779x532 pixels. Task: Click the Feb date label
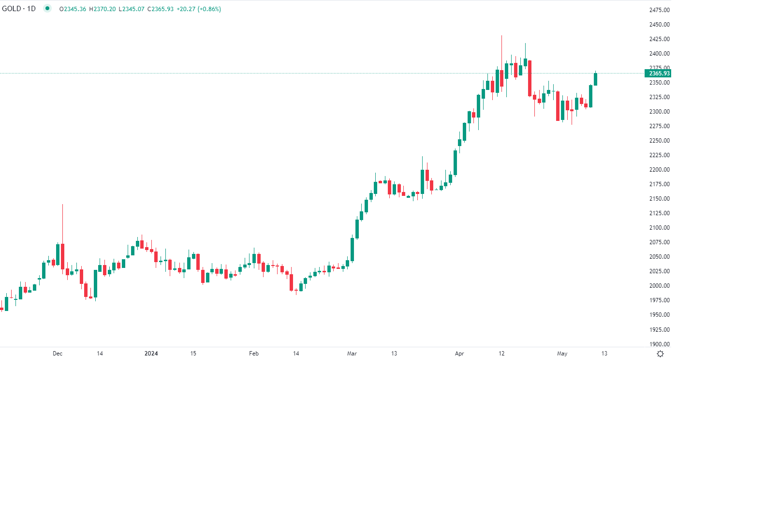(x=254, y=354)
